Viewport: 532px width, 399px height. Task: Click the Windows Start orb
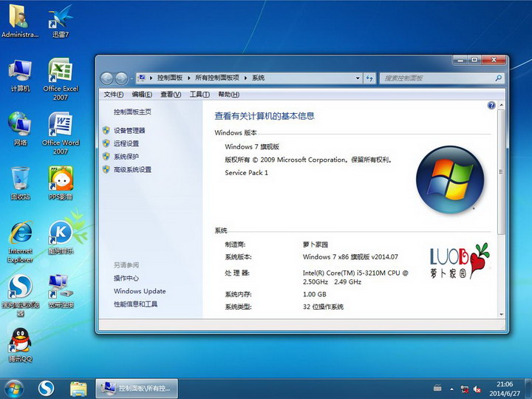[14, 389]
